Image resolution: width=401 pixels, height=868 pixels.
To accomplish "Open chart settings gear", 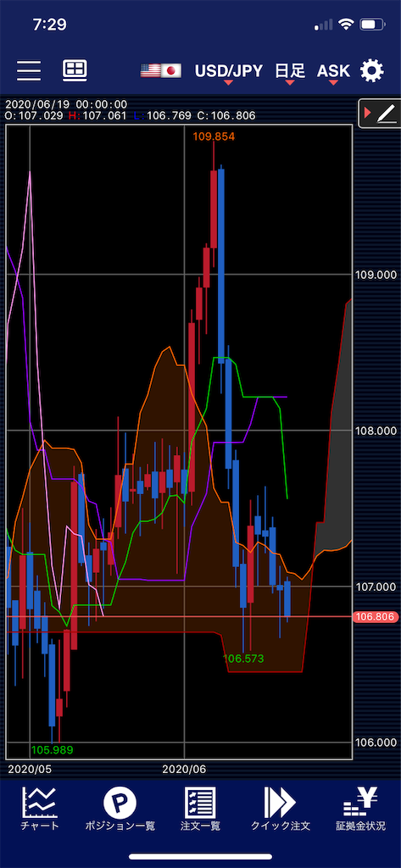I will point(371,70).
